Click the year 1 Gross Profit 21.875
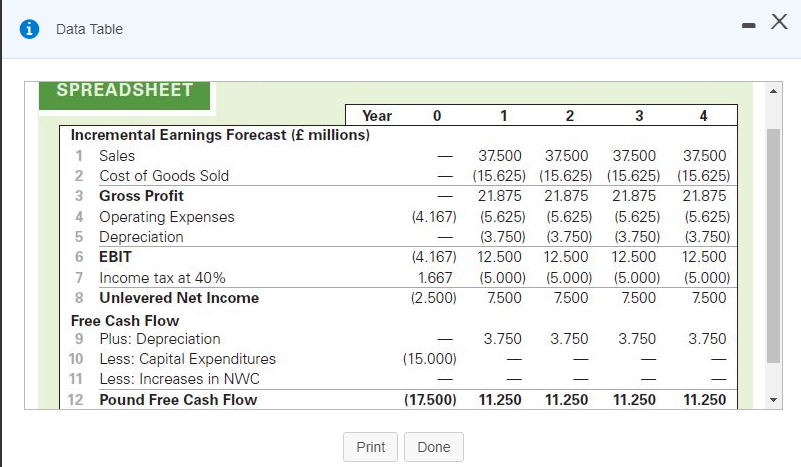The height and width of the screenshot is (467, 801). tap(500, 196)
